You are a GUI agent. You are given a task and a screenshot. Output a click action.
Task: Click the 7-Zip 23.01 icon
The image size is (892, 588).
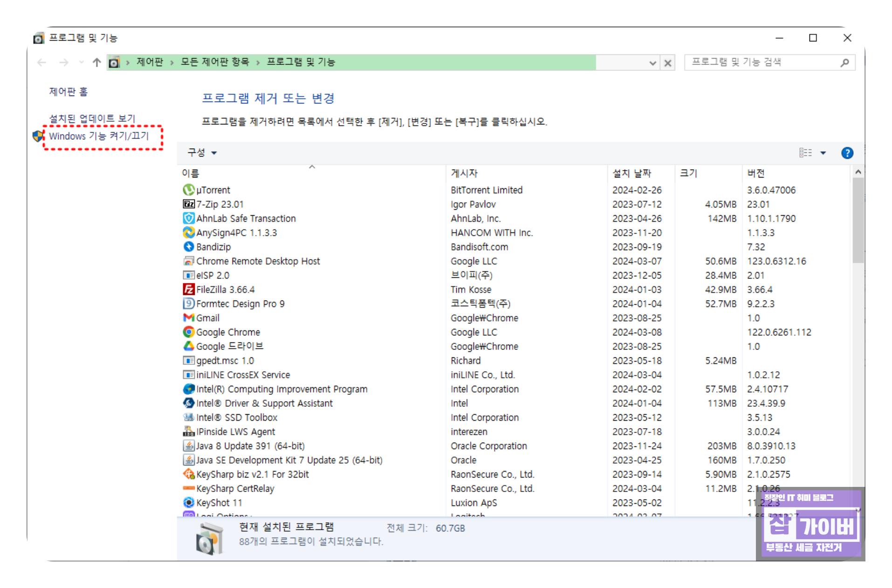(188, 204)
